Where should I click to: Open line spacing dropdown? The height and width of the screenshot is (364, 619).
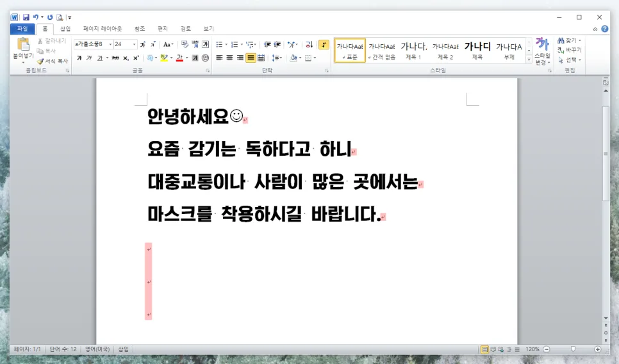click(x=277, y=58)
